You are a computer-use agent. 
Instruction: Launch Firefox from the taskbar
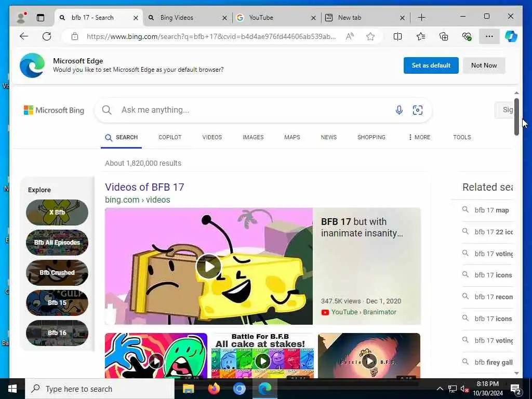coord(214,389)
